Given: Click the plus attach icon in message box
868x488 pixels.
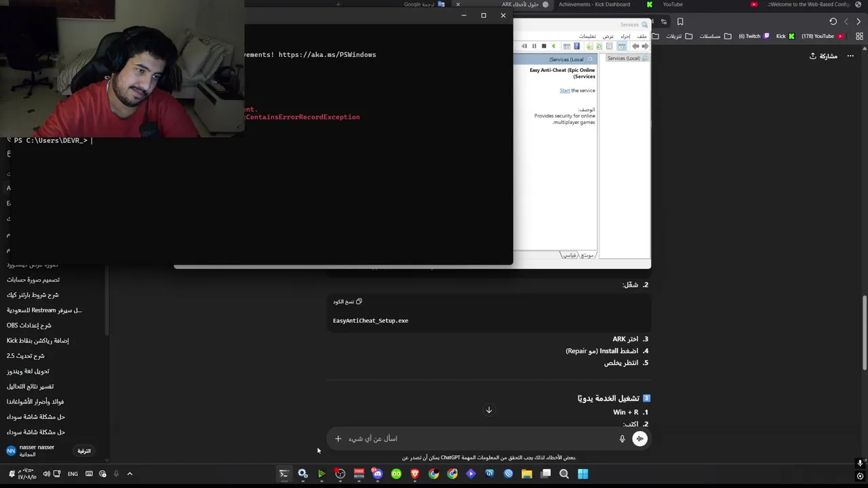Looking at the screenshot, I should (x=338, y=439).
